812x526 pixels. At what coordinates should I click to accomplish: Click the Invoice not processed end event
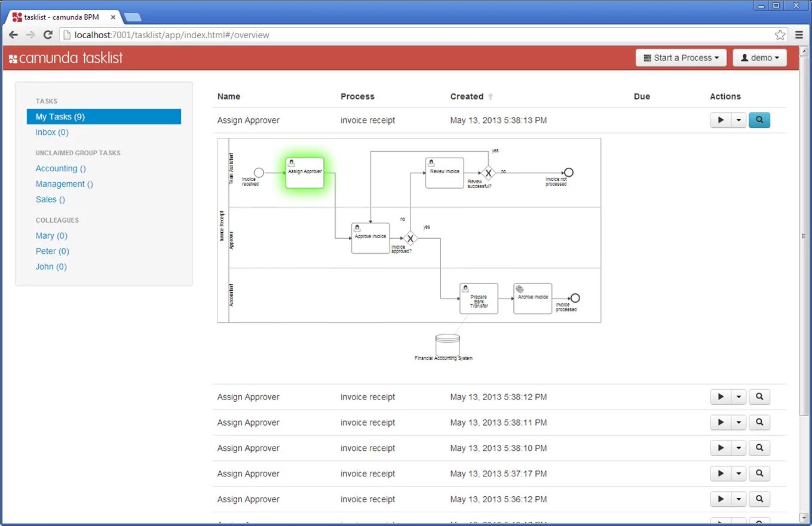(569, 173)
